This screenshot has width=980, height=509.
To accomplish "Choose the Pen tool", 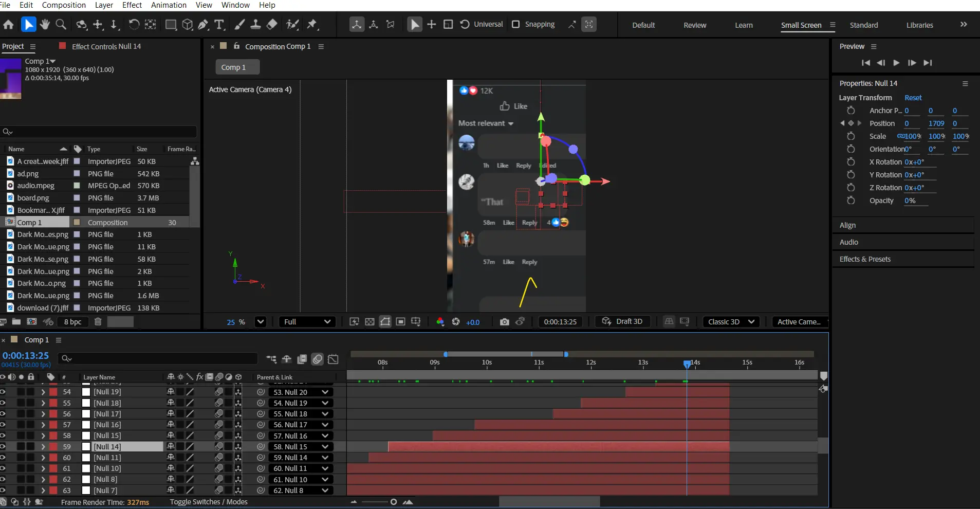I will click(x=203, y=24).
